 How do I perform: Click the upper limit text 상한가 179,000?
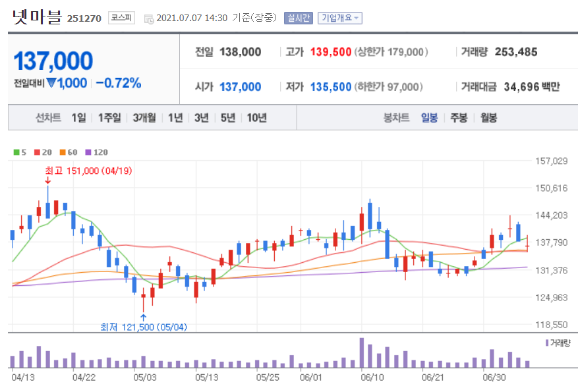pyautogui.click(x=391, y=52)
